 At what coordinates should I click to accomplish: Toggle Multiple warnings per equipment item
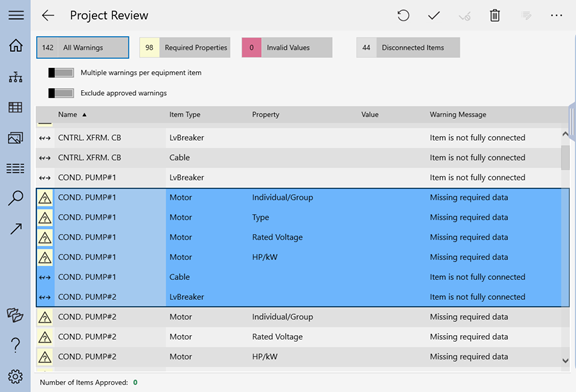pyautogui.click(x=61, y=73)
